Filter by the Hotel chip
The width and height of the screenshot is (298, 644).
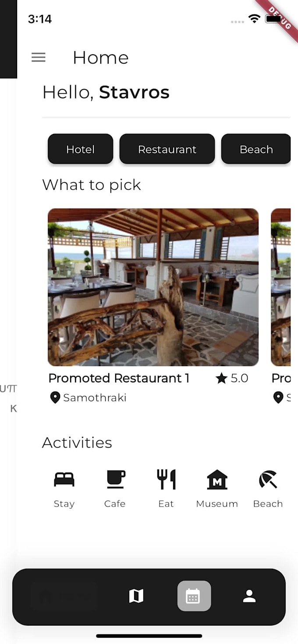pyautogui.click(x=80, y=149)
